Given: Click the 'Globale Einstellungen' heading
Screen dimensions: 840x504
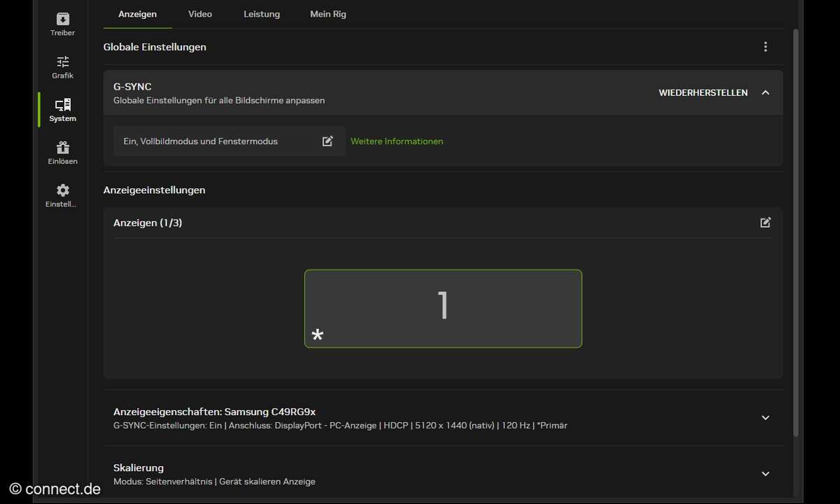Looking at the screenshot, I should 155,47.
